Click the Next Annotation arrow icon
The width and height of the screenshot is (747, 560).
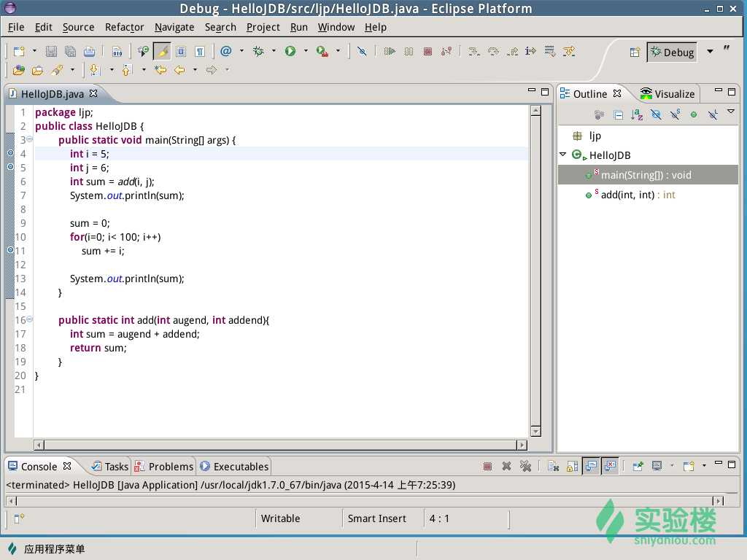click(x=94, y=70)
